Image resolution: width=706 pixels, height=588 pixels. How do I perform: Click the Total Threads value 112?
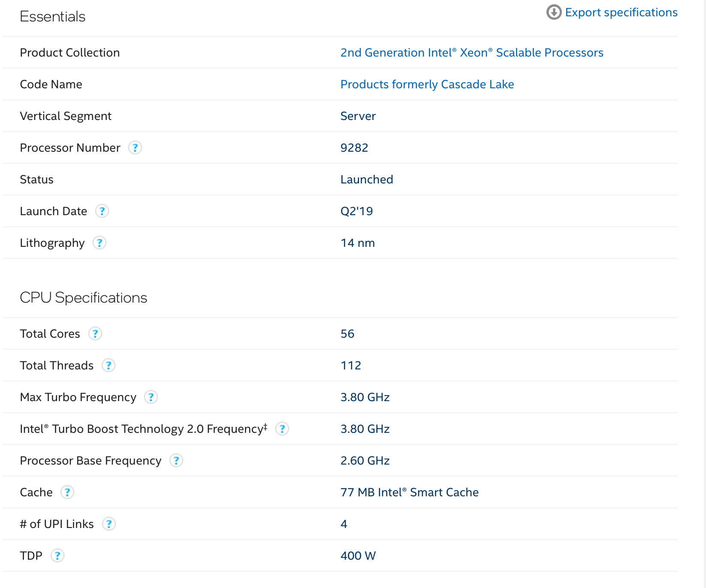tap(351, 366)
